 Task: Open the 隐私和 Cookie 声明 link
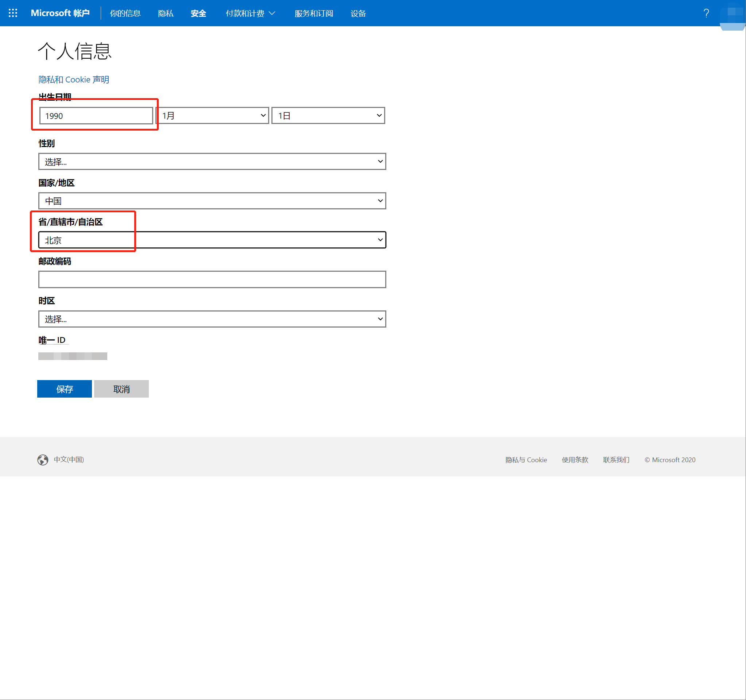point(74,80)
